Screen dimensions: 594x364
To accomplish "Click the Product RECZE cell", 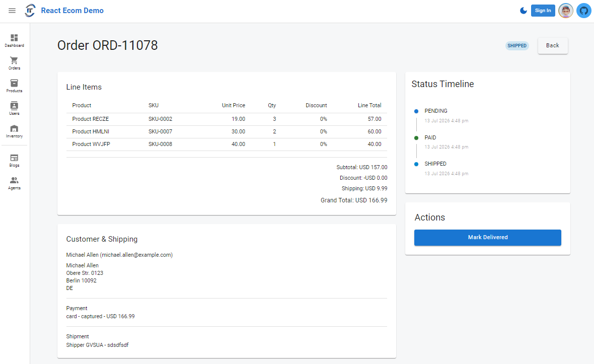I will tap(91, 119).
